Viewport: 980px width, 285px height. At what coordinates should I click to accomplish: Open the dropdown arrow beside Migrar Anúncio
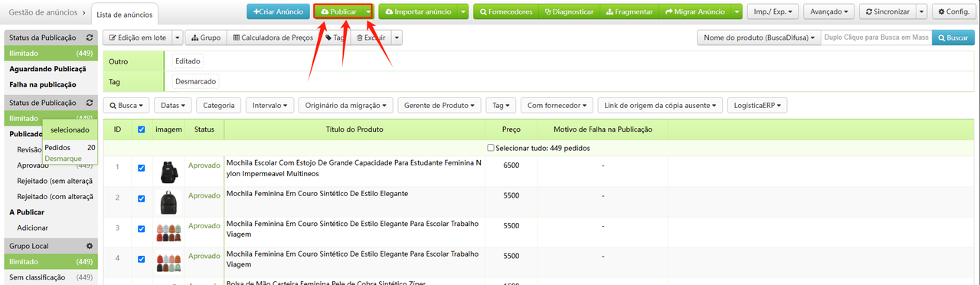pos(737,12)
